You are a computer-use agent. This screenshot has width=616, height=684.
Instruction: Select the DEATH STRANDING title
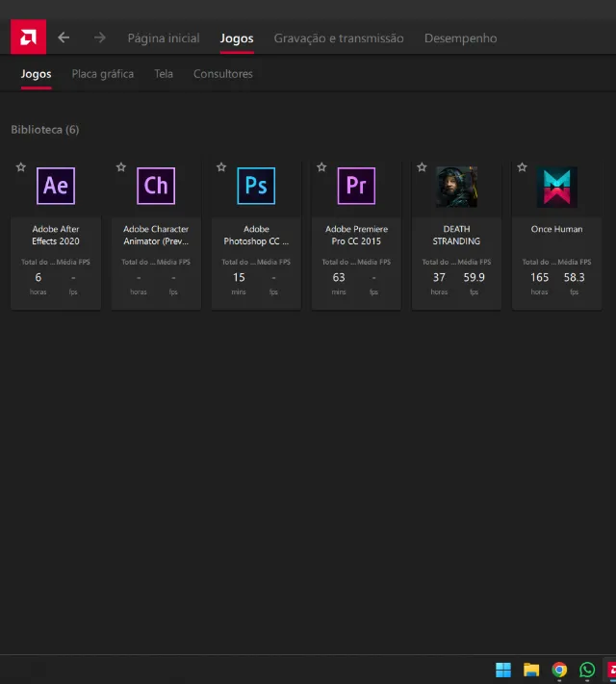click(x=456, y=235)
